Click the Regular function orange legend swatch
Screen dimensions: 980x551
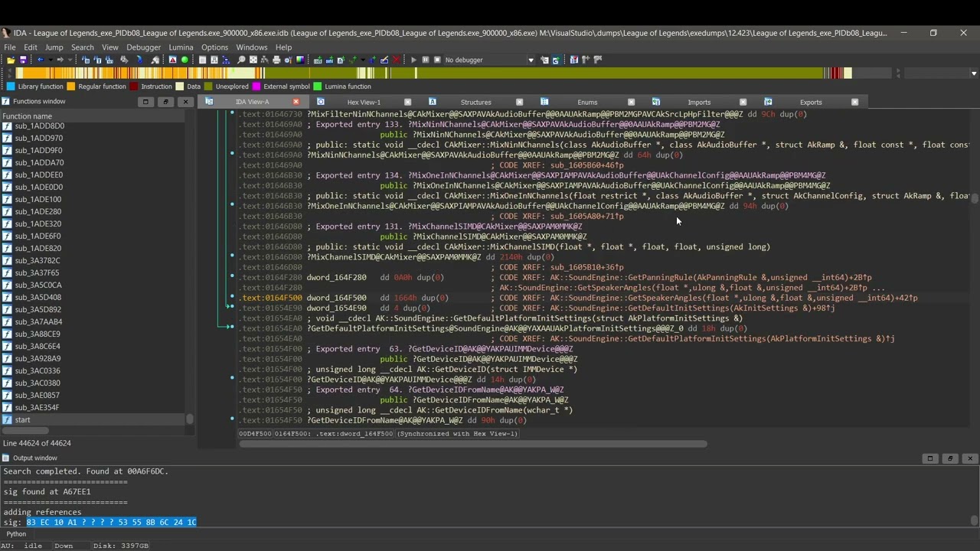[71, 86]
